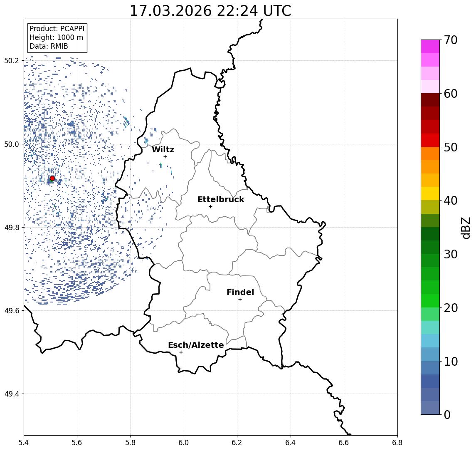
Task: Click the latitude axis label 49.6
Action: [x=11, y=311]
